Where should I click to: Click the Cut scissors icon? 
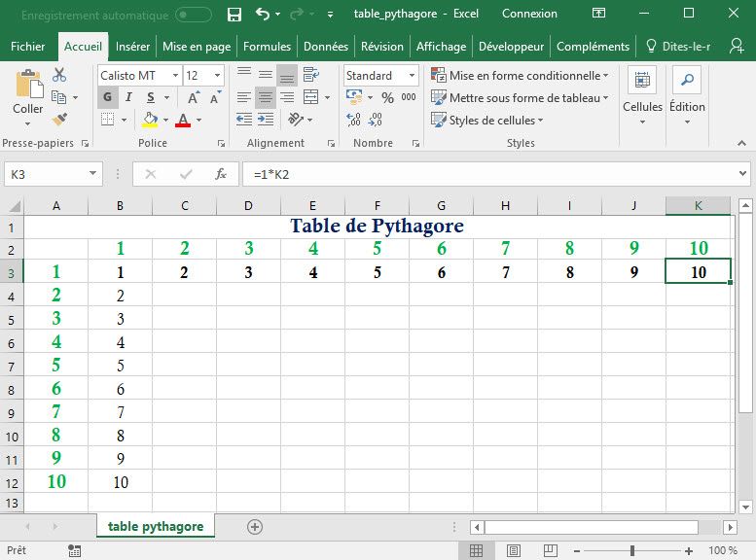tap(59, 75)
